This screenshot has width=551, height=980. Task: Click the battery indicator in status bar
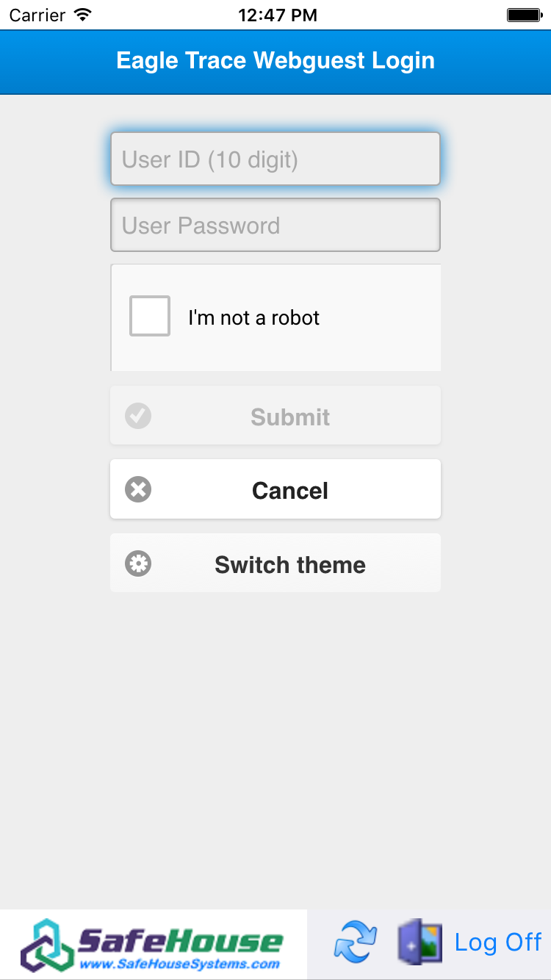coord(523,14)
